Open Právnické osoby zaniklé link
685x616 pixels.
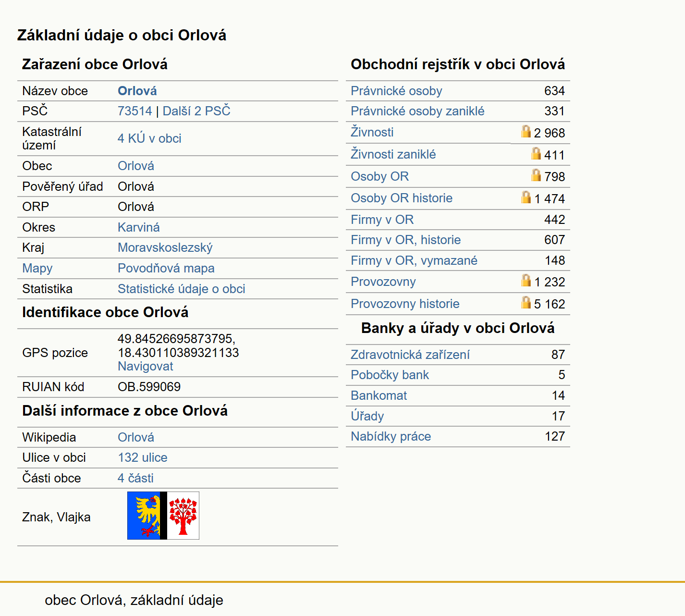click(x=417, y=111)
